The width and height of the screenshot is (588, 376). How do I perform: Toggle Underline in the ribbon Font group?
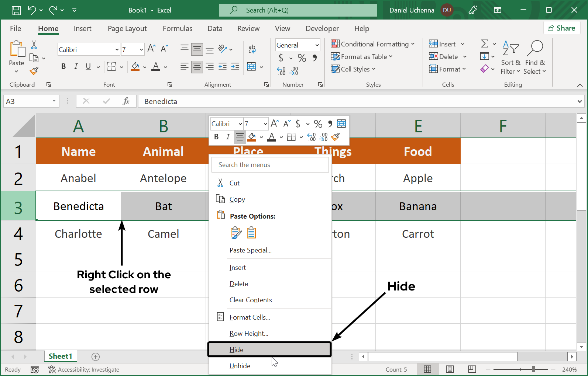pyautogui.click(x=88, y=66)
